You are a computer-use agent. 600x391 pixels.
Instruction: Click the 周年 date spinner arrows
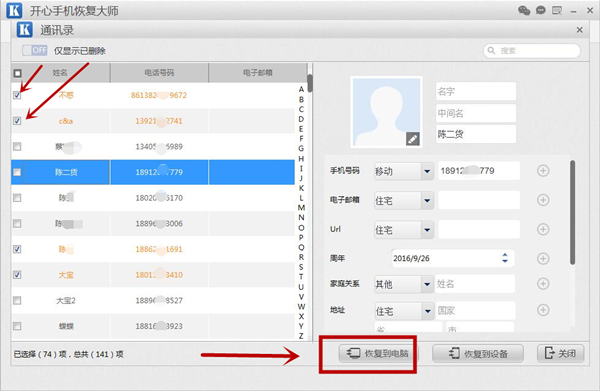point(505,257)
